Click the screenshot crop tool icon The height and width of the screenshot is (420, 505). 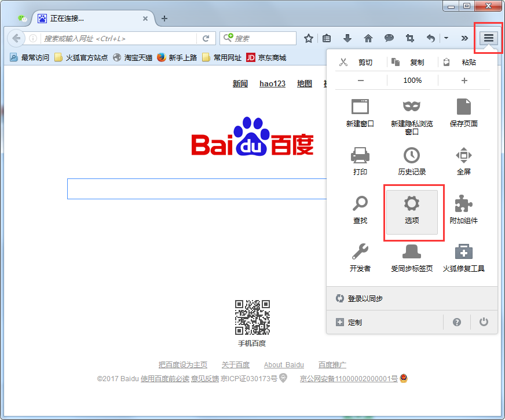coord(409,38)
